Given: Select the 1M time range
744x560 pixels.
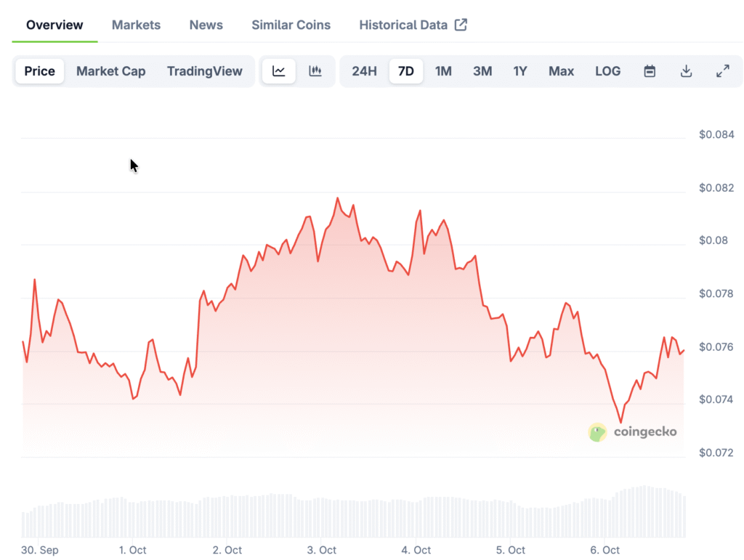Looking at the screenshot, I should tap(443, 71).
